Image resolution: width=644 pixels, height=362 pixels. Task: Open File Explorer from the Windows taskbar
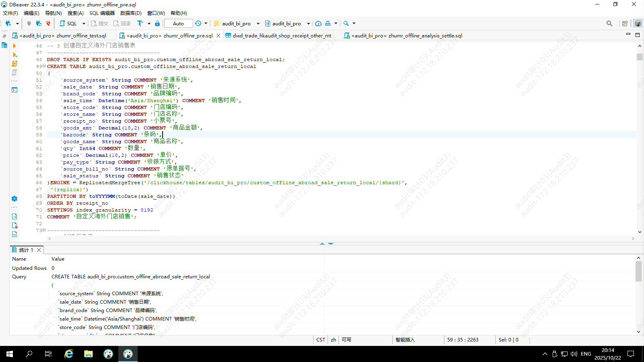tap(88, 354)
